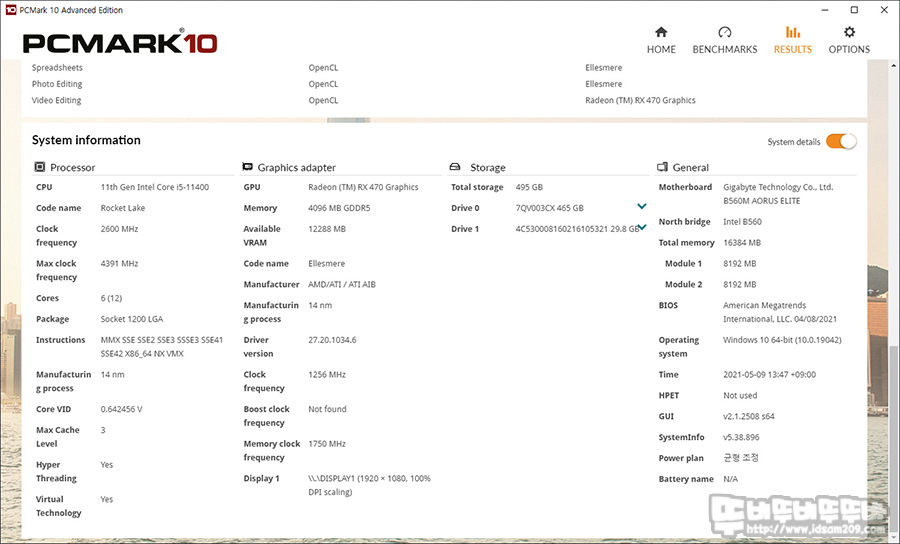The width and height of the screenshot is (900, 544).
Task: Click the Storage section drive icon
Action: click(x=455, y=167)
